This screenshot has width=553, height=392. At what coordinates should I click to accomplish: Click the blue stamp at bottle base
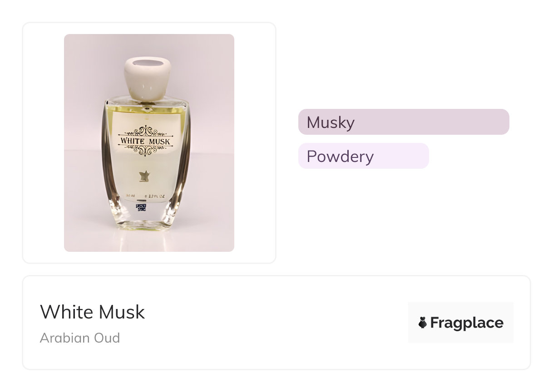point(142,208)
